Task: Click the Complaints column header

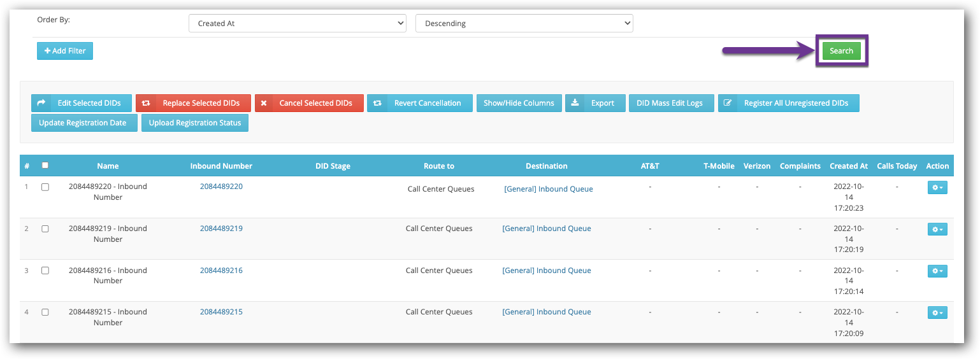Action: [x=800, y=166]
